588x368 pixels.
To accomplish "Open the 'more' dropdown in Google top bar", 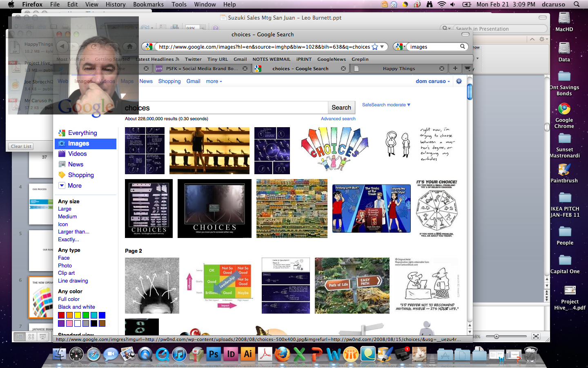I will click(214, 81).
